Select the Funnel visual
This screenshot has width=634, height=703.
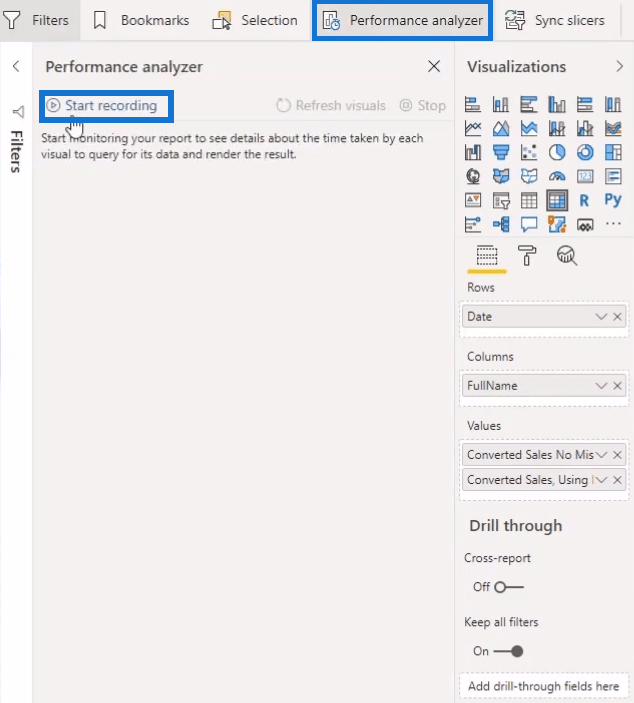500,152
